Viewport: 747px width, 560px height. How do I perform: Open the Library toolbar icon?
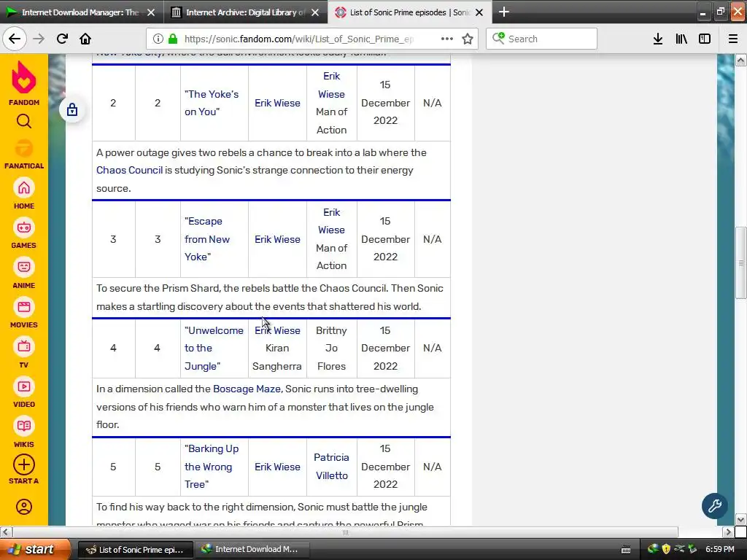click(681, 39)
